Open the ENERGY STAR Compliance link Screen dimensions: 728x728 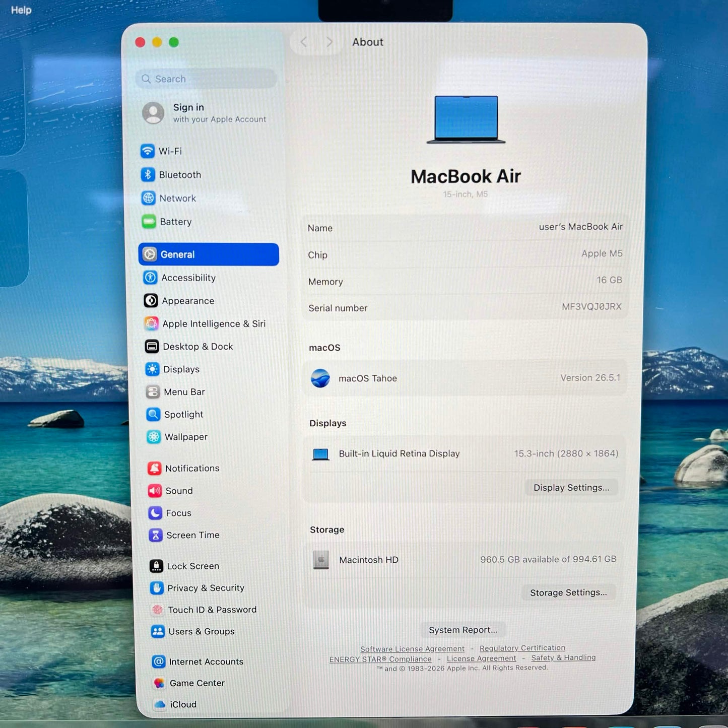380,659
